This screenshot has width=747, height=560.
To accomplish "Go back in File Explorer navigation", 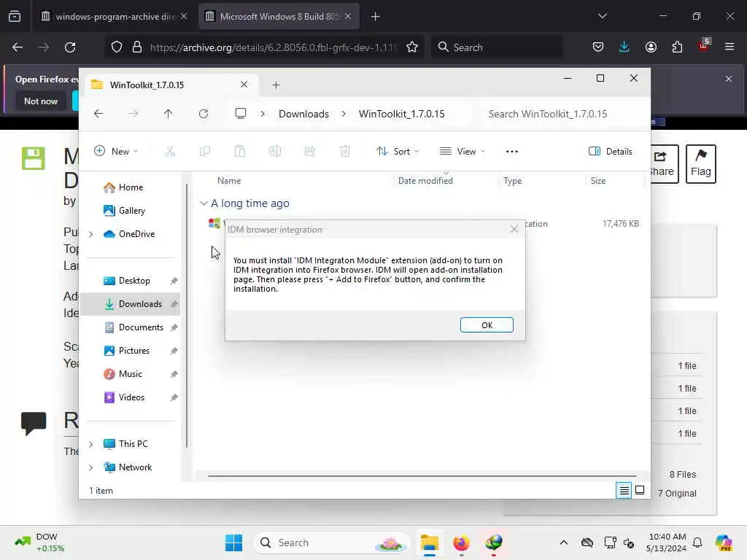I will click(x=98, y=114).
